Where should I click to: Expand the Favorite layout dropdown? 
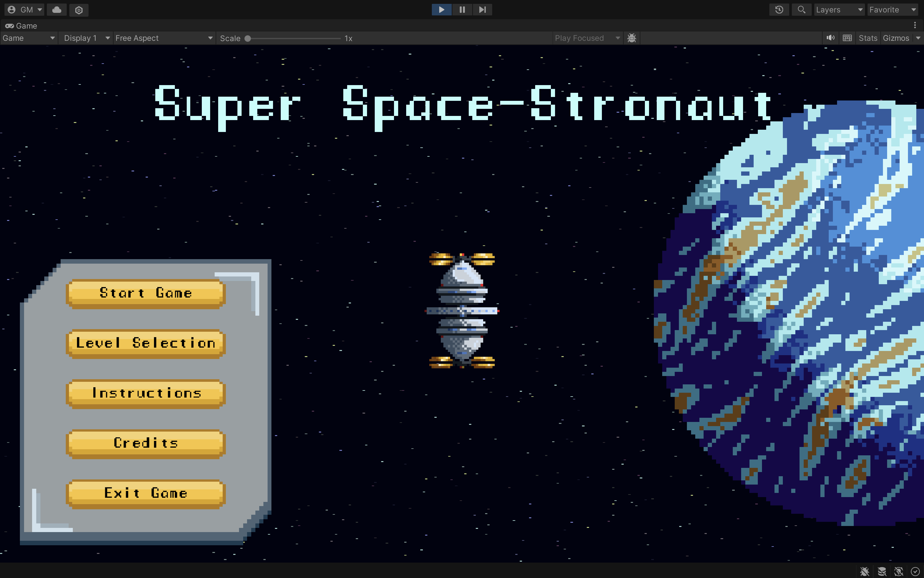pos(893,10)
